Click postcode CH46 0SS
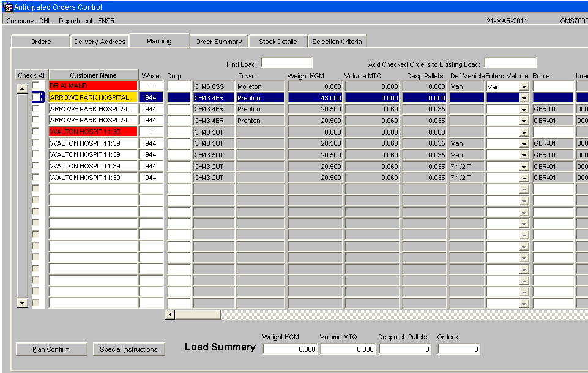This screenshot has height=373, width=588. (214, 86)
